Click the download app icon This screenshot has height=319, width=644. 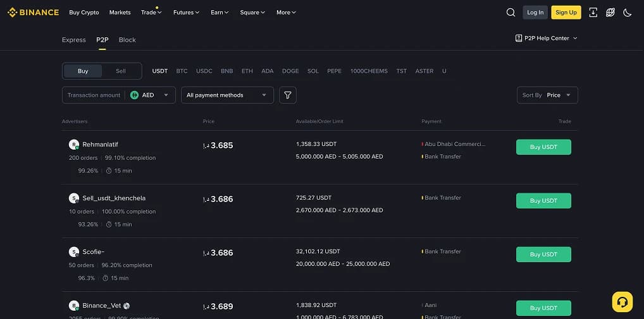593,12
